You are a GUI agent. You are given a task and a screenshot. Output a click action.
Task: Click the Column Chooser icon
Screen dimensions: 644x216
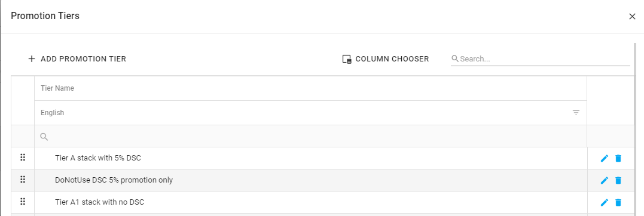coord(347,59)
